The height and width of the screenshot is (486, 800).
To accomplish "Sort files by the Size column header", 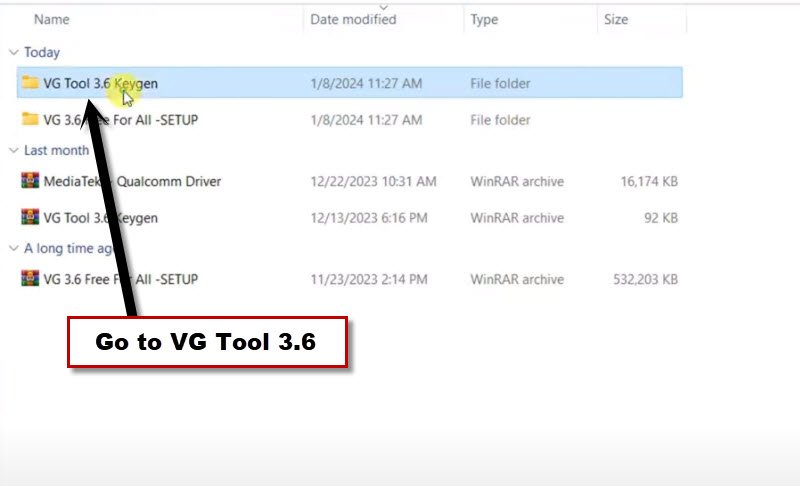I will tap(616, 19).
